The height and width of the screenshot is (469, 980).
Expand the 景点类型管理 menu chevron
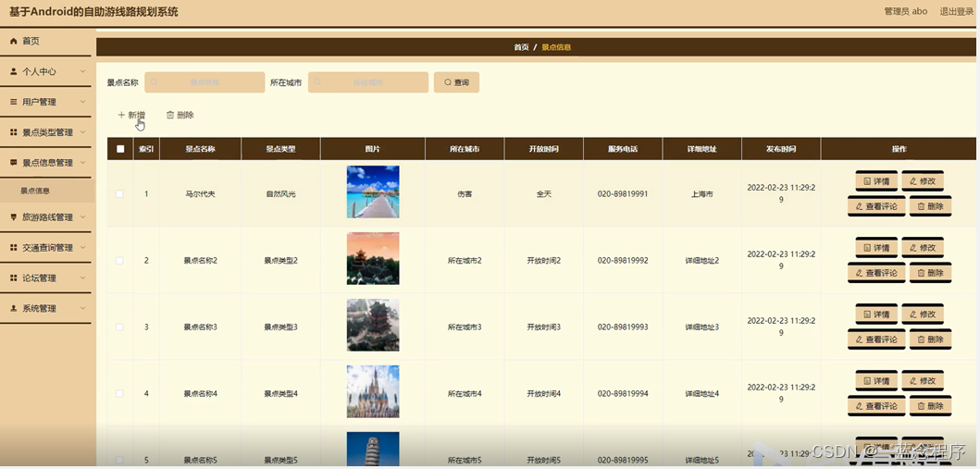point(83,132)
